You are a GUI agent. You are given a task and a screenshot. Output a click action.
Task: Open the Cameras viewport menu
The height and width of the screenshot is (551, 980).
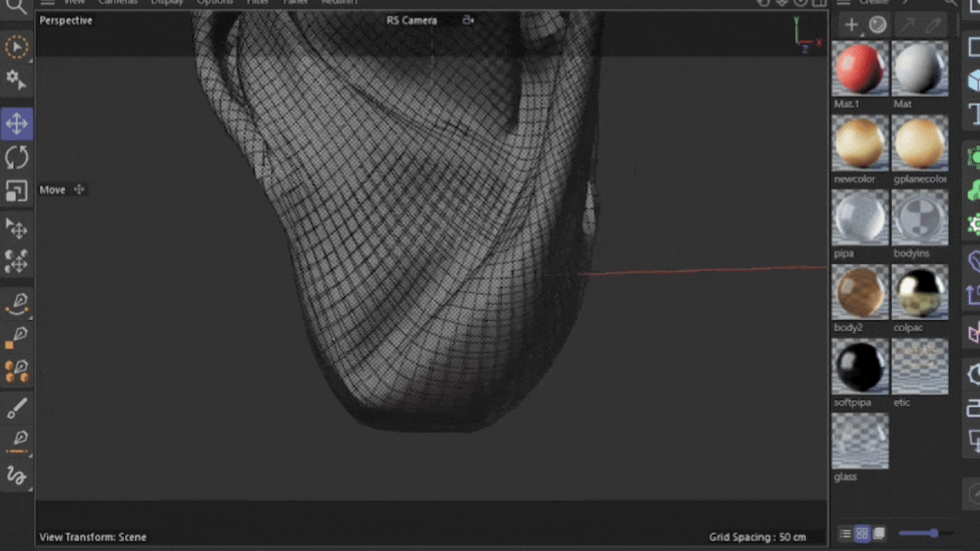(117, 3)
